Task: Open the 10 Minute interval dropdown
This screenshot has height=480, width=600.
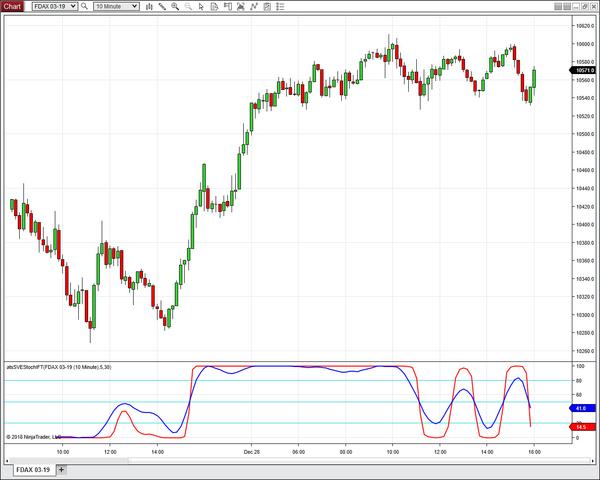Action: click(x=116, y=6)
